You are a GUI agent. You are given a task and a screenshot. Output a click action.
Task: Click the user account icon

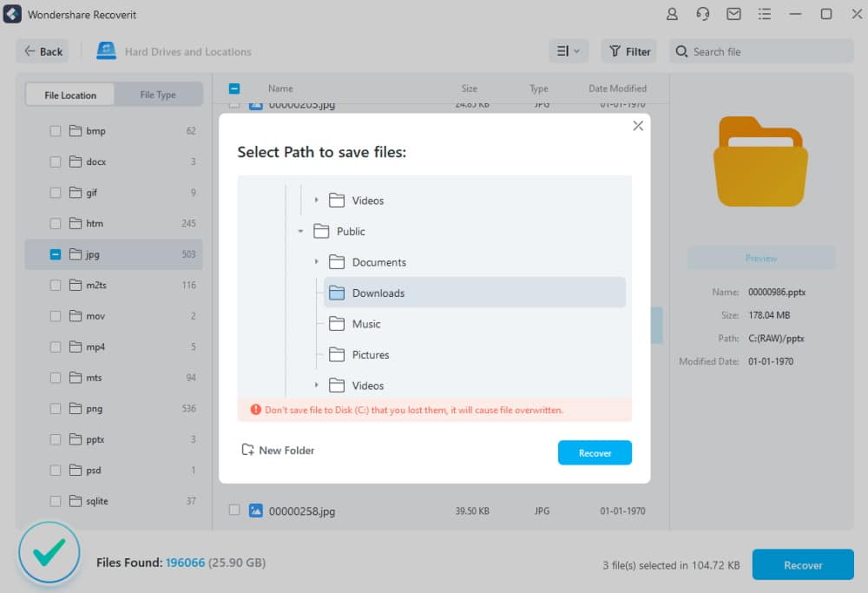pos(672,15)
